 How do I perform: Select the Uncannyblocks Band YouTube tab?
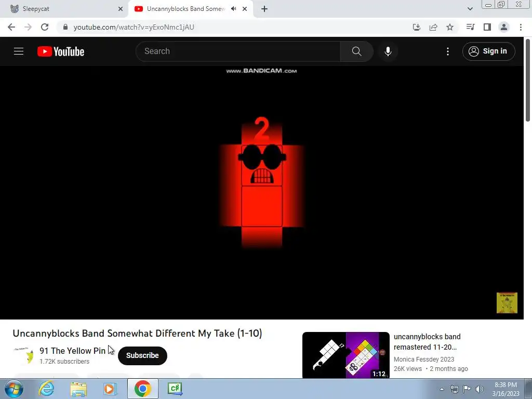[185, 9]
